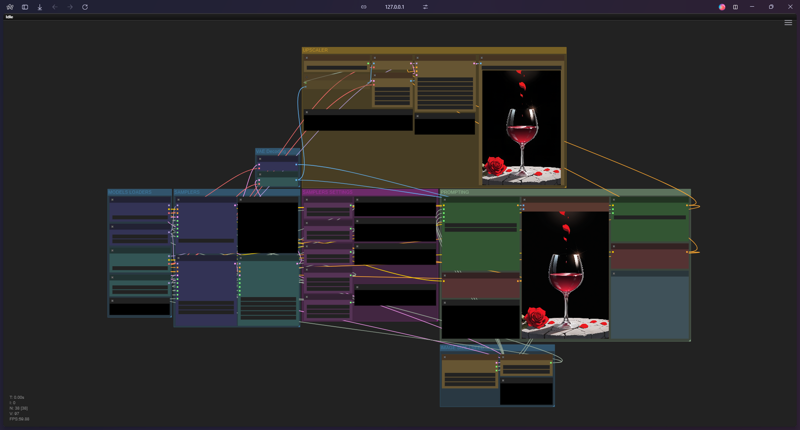The width and height of the screenshot is (800, 430).
Task: Click the wine glass preview in Upscaler group
Action: pyautogui.click(x=521, y=126)
